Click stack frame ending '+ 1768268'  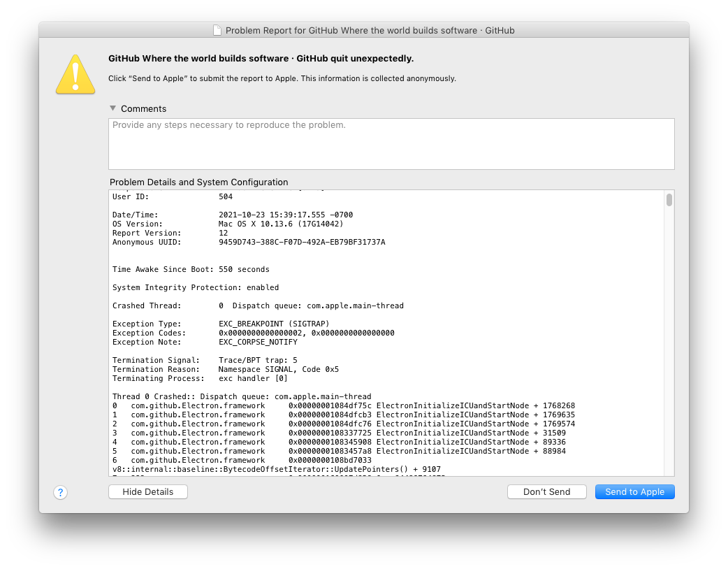click(x=344, y=405)
